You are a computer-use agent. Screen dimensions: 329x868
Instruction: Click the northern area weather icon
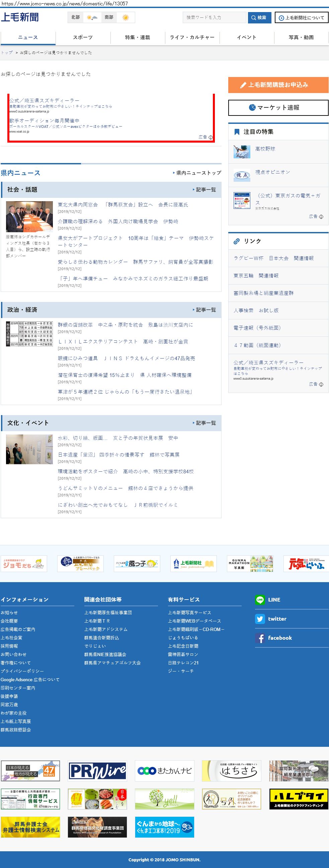point(92,17)
